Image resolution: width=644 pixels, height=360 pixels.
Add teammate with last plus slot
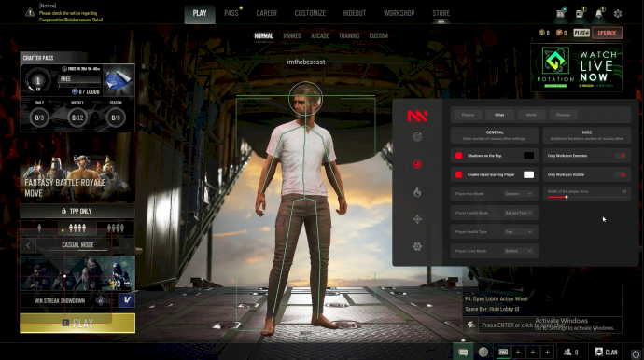coord(548,352)
